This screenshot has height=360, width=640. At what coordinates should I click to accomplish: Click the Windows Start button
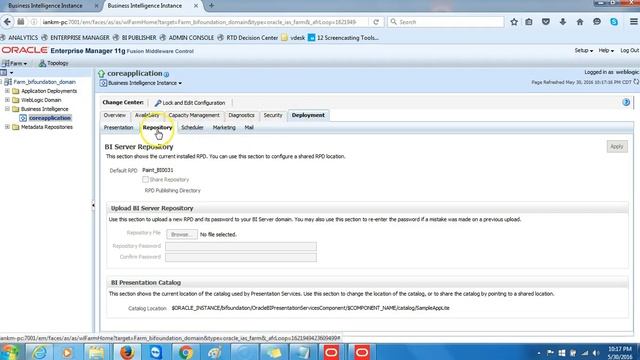point(10,352)
